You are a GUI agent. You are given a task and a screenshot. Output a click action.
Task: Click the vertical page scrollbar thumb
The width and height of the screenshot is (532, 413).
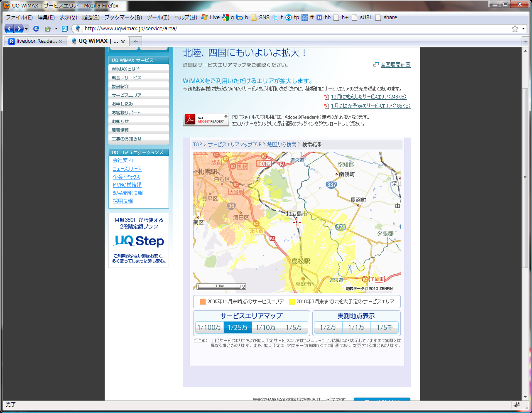pyautogui.click(x=525, y=177)
